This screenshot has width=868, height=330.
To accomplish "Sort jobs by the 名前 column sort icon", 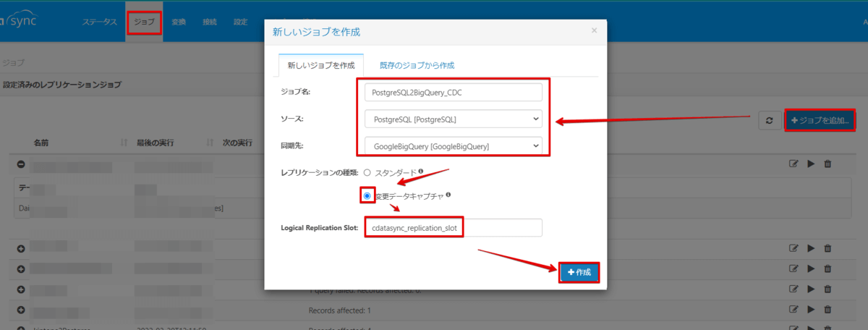I will (124, 142).
